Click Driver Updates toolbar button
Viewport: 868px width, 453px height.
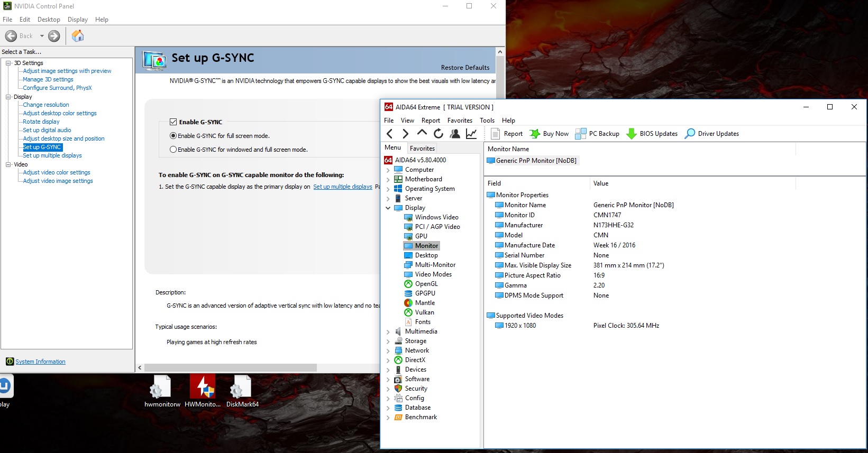pyautogui.click(x=711, y=134)
